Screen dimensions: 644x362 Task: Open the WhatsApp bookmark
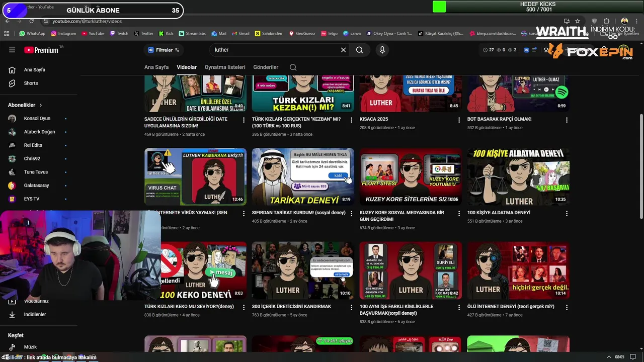32,34
